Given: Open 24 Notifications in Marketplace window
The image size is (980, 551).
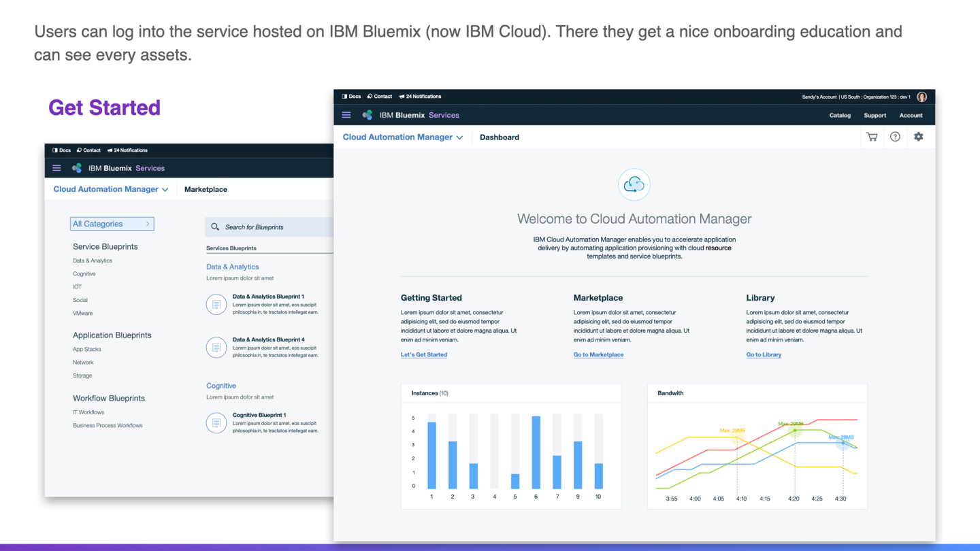Looking at the screenshot, I should (127, 150).
